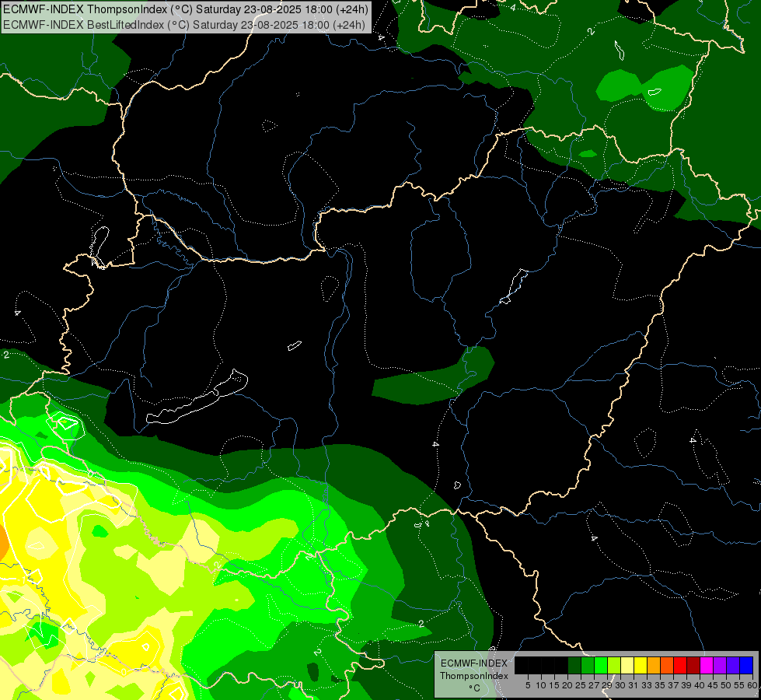
Task: Click the legend's ECMWF-INDEX label
Action: pos(474,663)
